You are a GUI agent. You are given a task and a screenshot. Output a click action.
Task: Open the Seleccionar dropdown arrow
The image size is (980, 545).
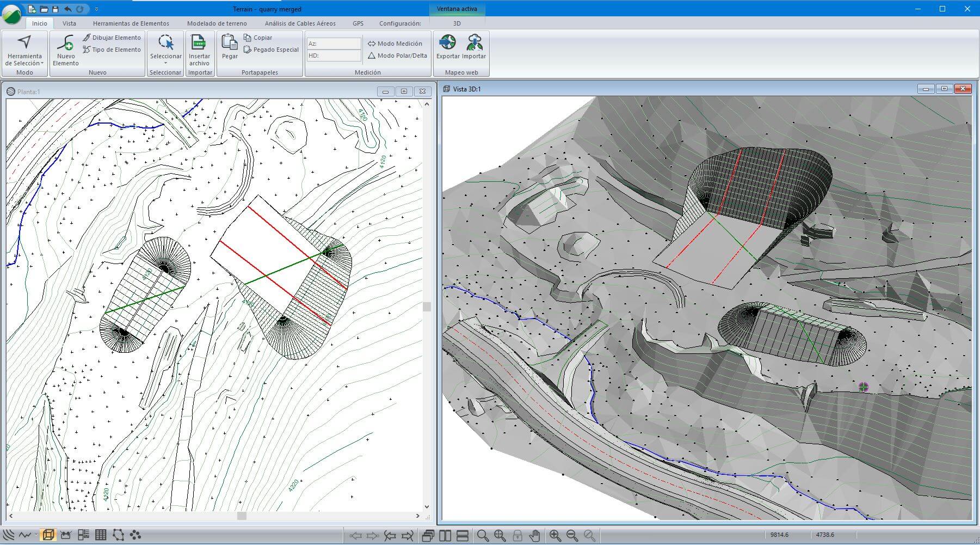coord(165,63)
